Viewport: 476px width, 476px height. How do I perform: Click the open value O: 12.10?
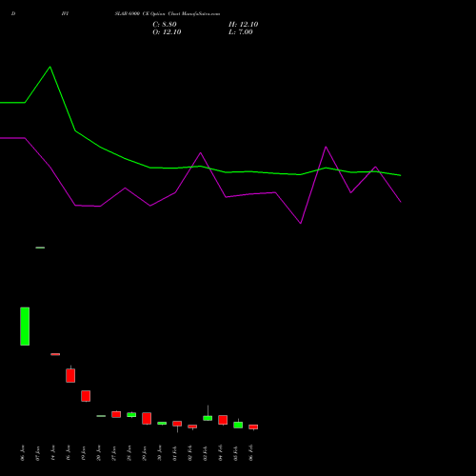pos(167,32)
